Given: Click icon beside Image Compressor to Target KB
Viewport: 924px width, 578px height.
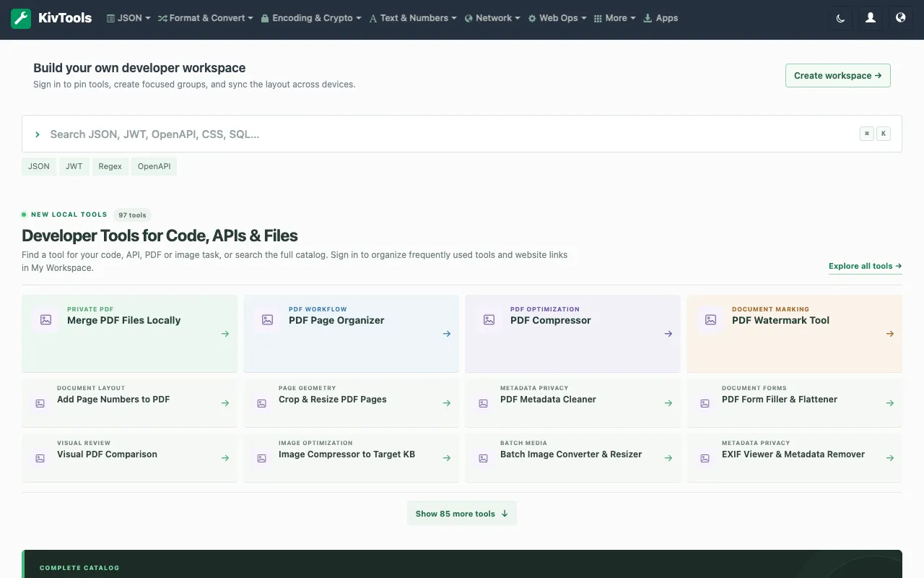Looking at the screenshot, I should [262, 458].
